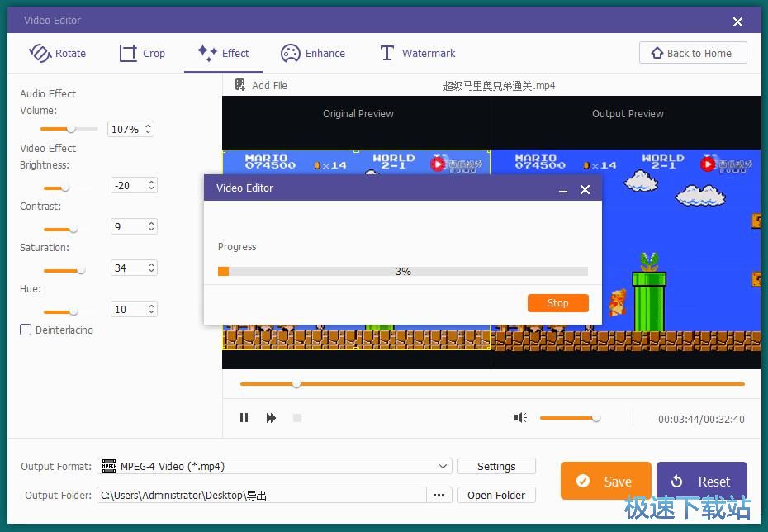The image size is (768, 532).
Task: Open output format Settings
Action: click(496, 466)
